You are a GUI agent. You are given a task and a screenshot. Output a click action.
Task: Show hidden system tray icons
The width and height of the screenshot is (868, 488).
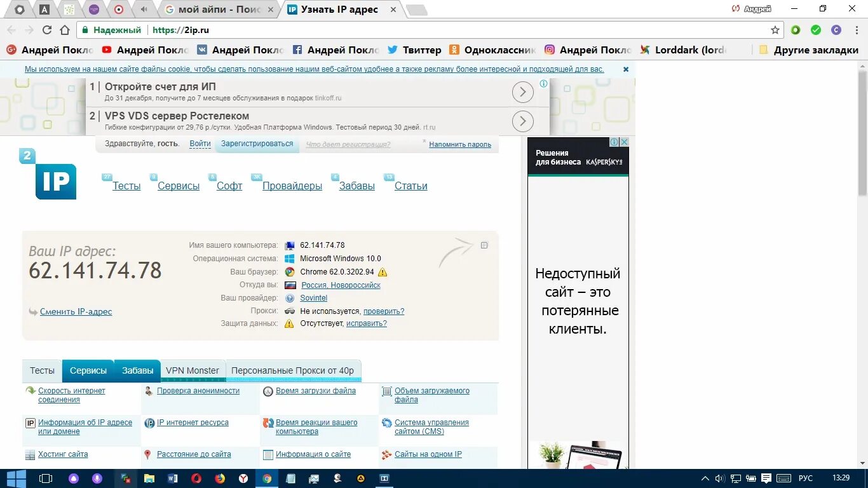[x=705, y=478]
